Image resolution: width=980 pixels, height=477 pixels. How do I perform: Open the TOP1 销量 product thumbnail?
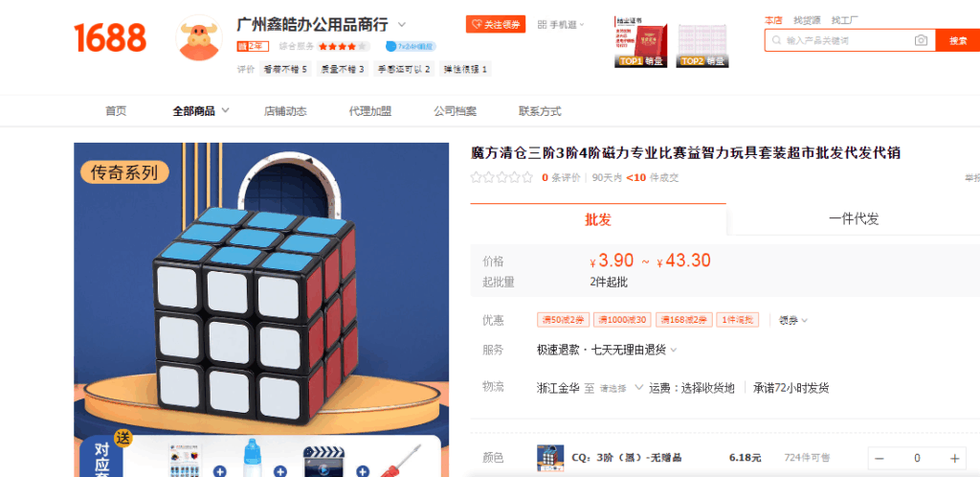pos(640,41)
